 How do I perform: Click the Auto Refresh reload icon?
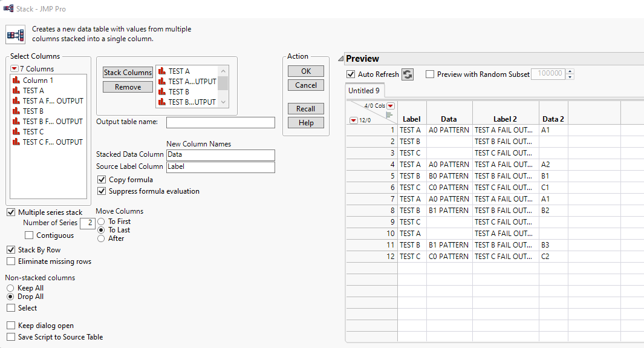tap(408, 74)
